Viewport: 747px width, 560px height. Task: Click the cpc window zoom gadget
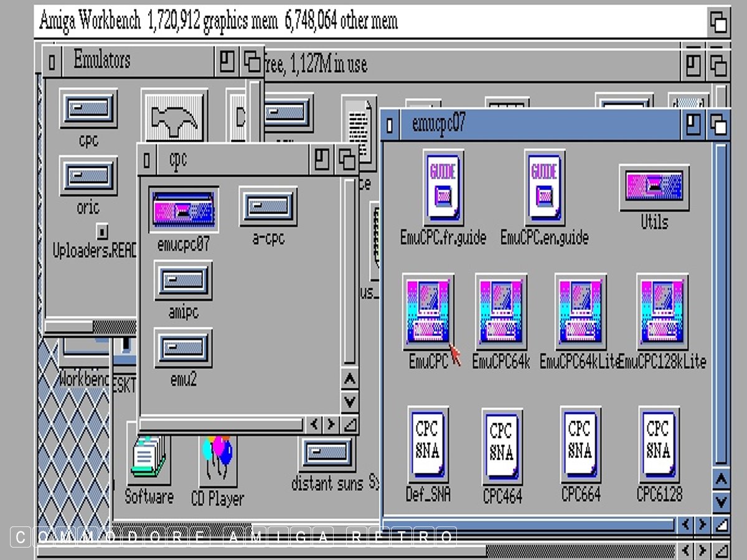(x=321, y=161)
